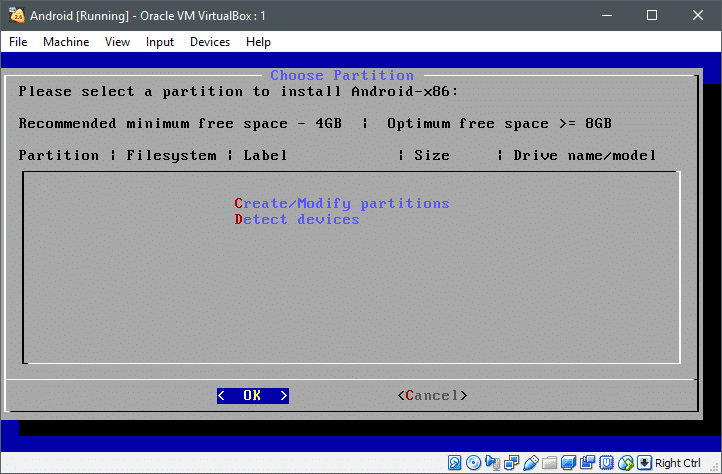Open the File menu
This screenshot has width=722, height=474.
click(x=19, y=42)
